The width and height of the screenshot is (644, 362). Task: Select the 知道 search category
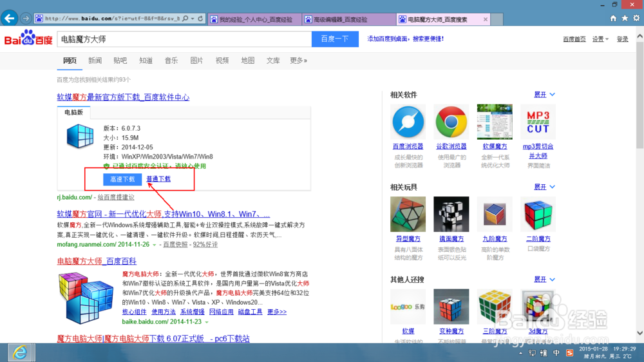(x=146, y=61)
